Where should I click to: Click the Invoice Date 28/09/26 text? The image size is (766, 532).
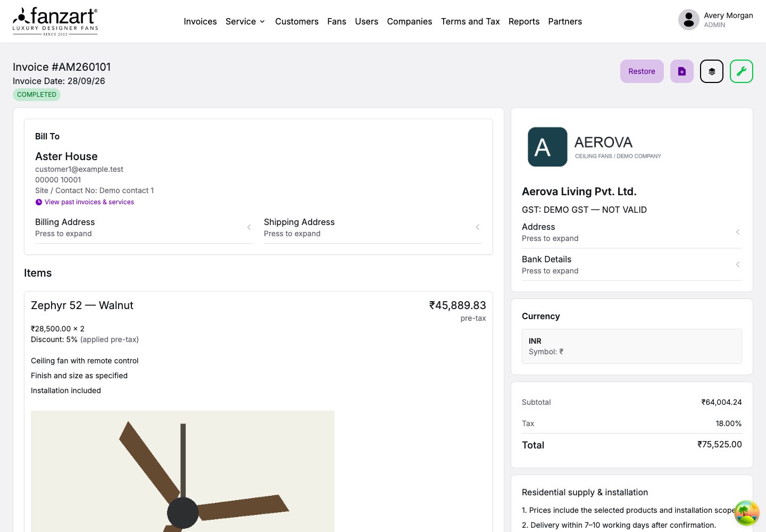click(59, 81)
